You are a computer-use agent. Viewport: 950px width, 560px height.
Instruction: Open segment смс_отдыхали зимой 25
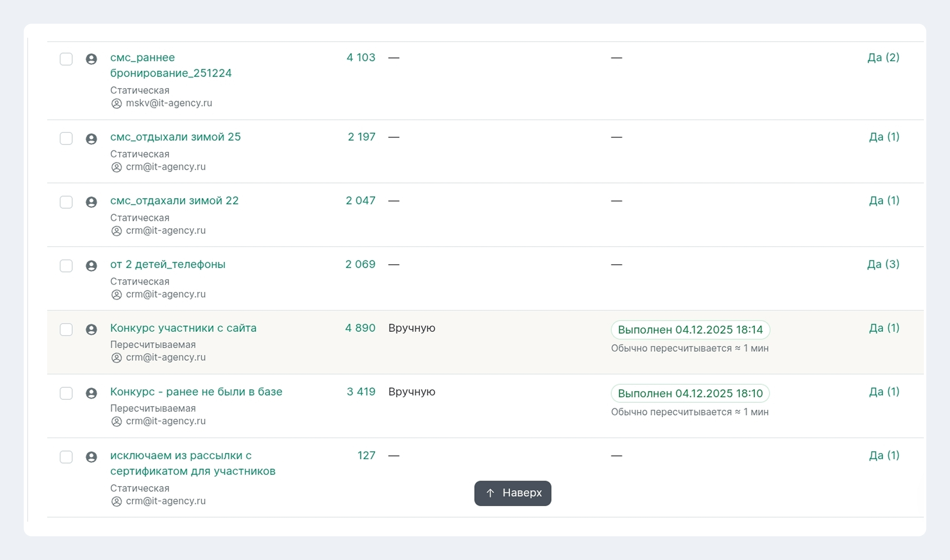(175, 137)
